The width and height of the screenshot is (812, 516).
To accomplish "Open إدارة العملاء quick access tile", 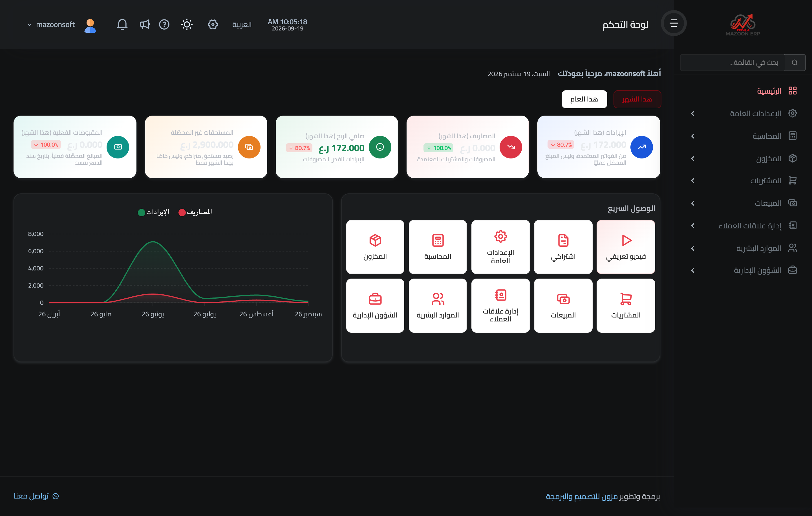I will coord(500,306).
